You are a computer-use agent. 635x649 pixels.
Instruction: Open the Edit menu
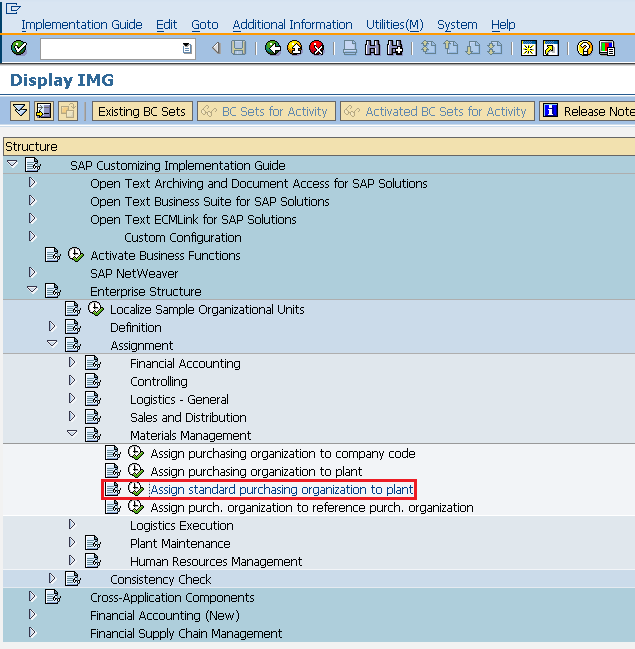point(166,25)
